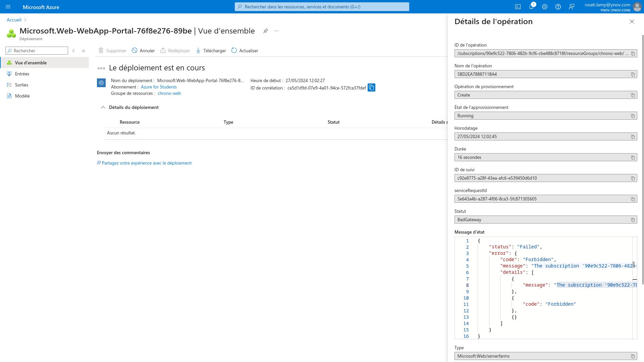644x362 pixels.
Task: Collapse the Détails du déploiement section
Action: pos(103,108)
